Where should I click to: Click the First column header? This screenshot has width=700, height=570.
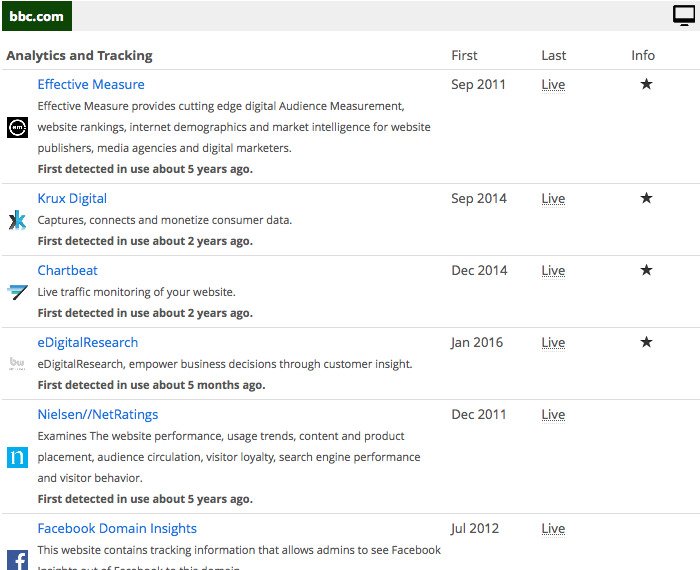point(464,55)
